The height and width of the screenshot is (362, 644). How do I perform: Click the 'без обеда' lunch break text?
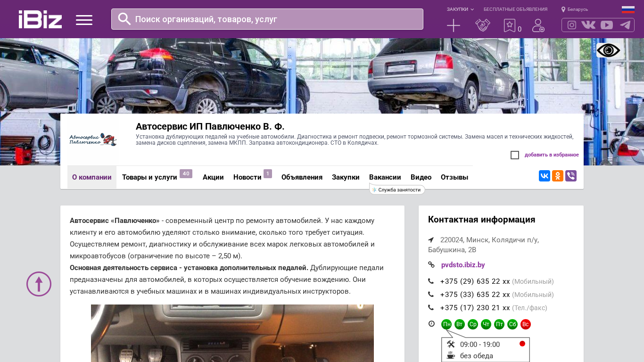tap(477, 356)
